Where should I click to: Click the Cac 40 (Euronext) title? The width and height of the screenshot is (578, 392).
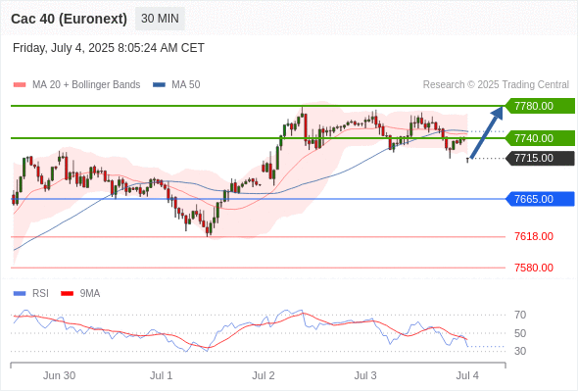coord(69,19)
